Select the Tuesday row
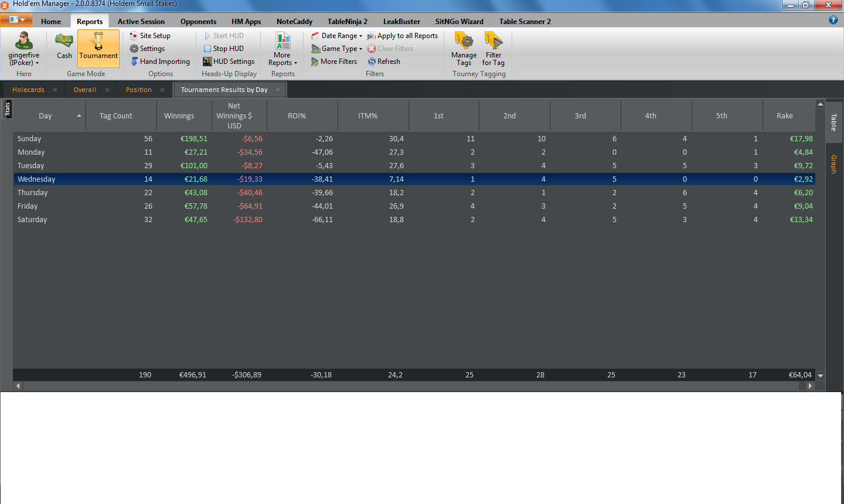This screenshot has height=504, width=844. [414, 166]
